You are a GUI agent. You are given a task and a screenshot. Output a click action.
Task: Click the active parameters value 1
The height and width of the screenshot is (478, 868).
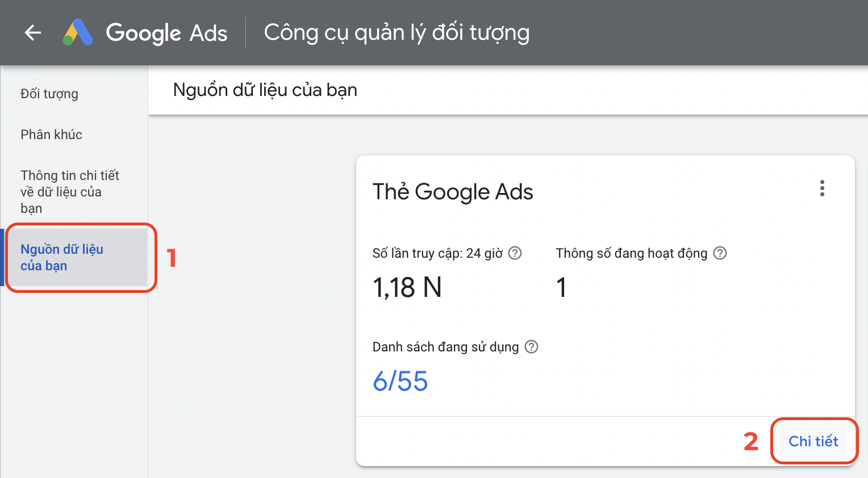point(561,287)
